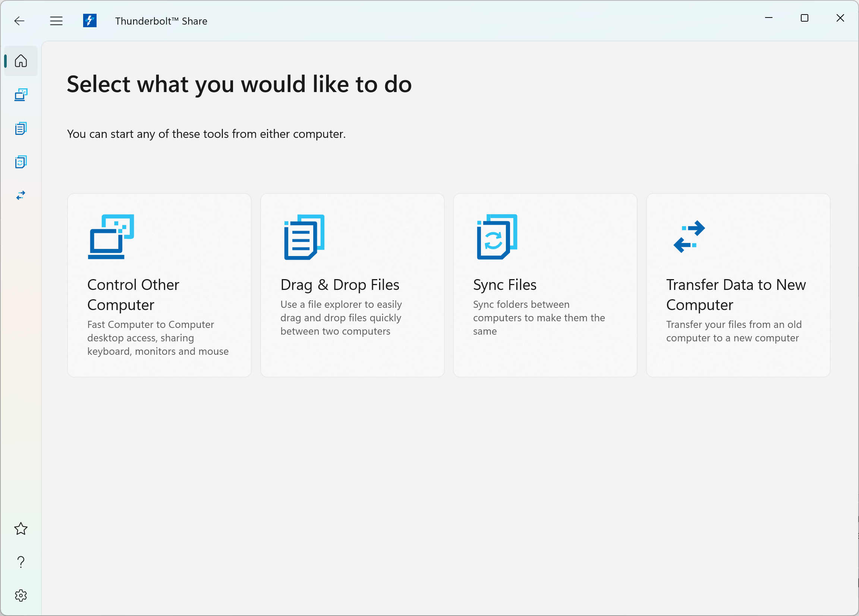Open Drag & Drop Files sidebar icon
The image size is (859, 616).
coord(21,128)
